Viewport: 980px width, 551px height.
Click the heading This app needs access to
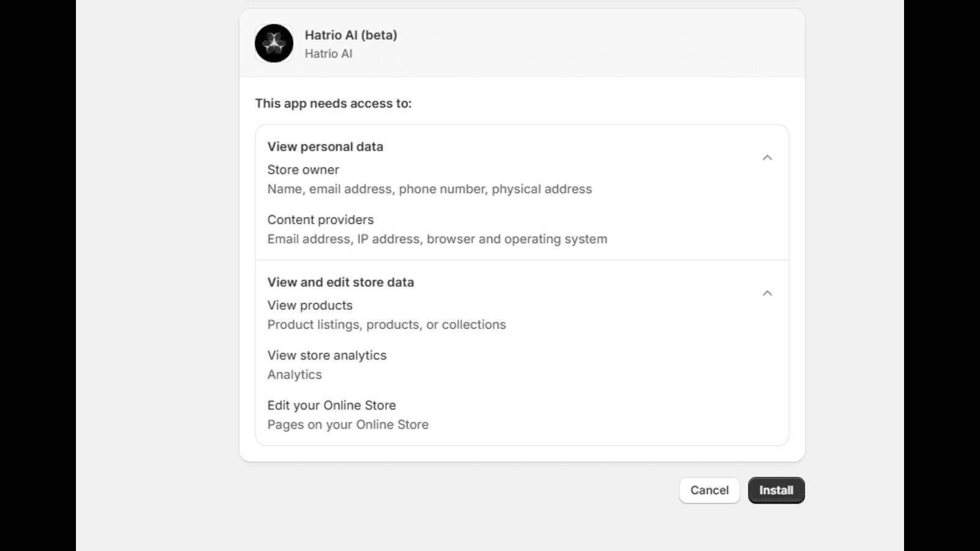click(334, 103)
